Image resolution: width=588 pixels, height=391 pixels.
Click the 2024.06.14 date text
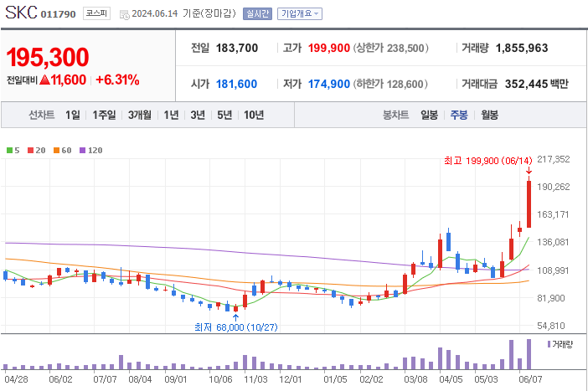(x=154, y=14)
